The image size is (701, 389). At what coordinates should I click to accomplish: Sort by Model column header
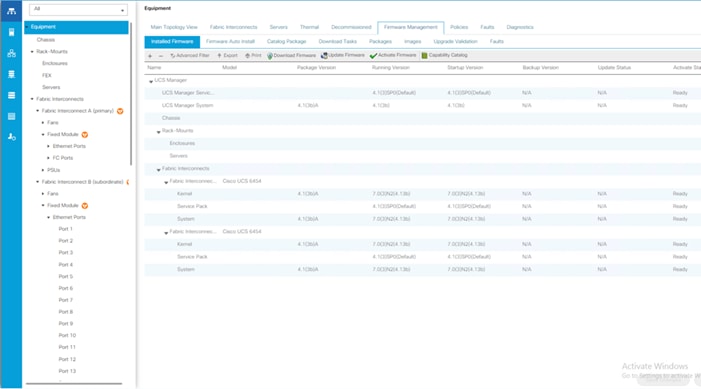click(x=229, y=68)
